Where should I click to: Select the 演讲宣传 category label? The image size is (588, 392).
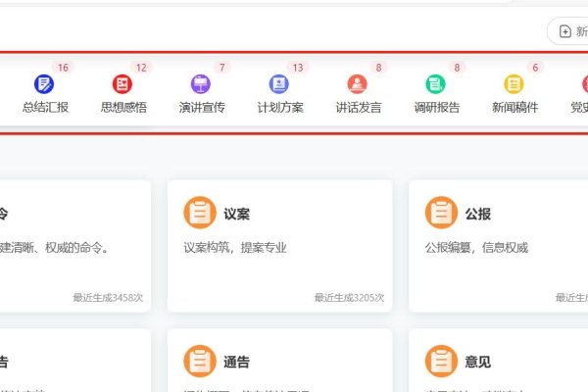click(x=202, y=108)
